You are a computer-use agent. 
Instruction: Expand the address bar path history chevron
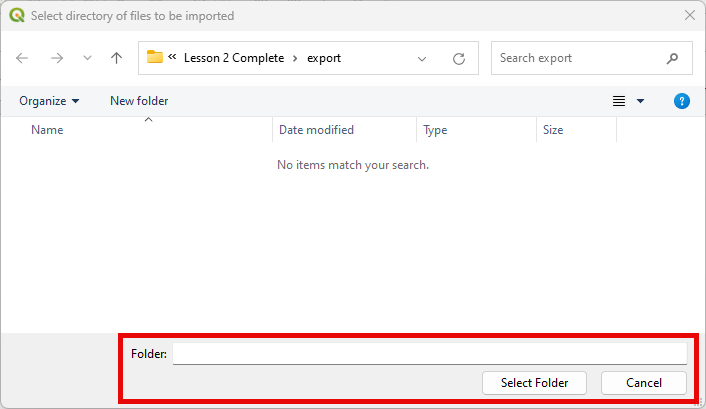(422, 58)
